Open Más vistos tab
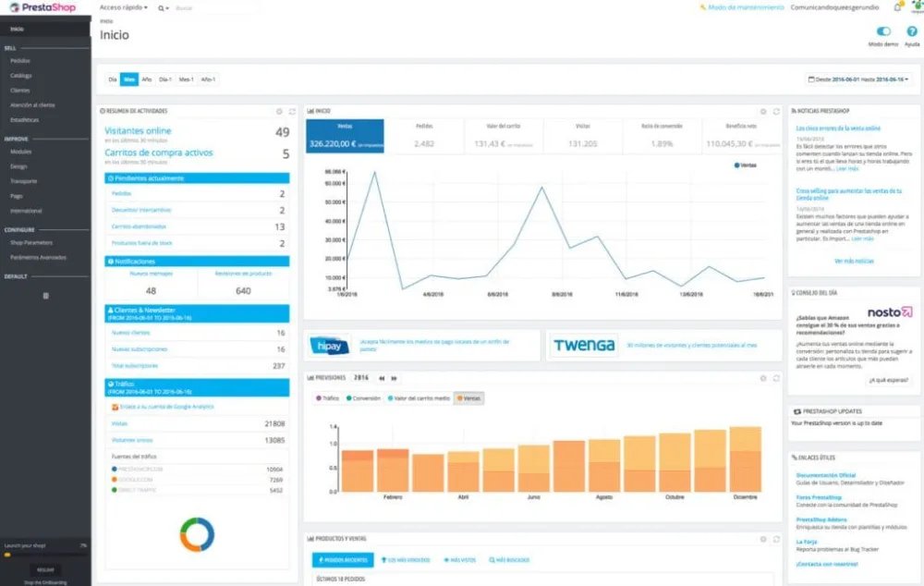This screenshot has width=924, height=586. click(x=459, y=560)
